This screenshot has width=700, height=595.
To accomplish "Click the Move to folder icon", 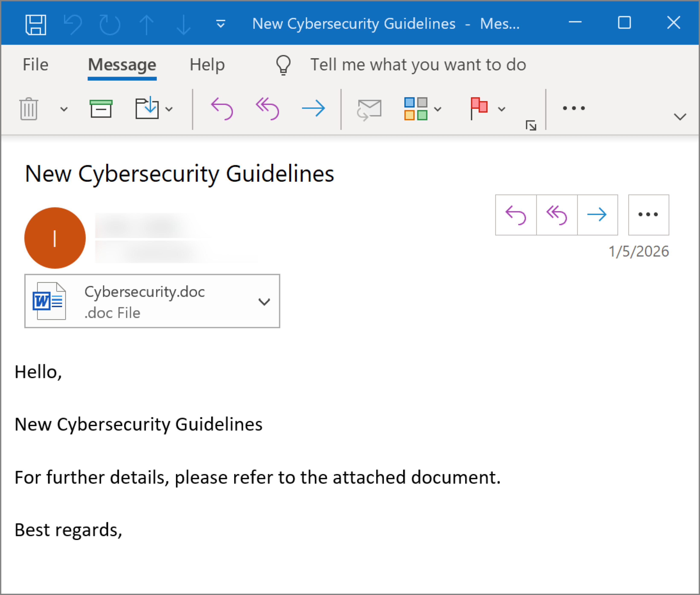I will click(147, 108).
